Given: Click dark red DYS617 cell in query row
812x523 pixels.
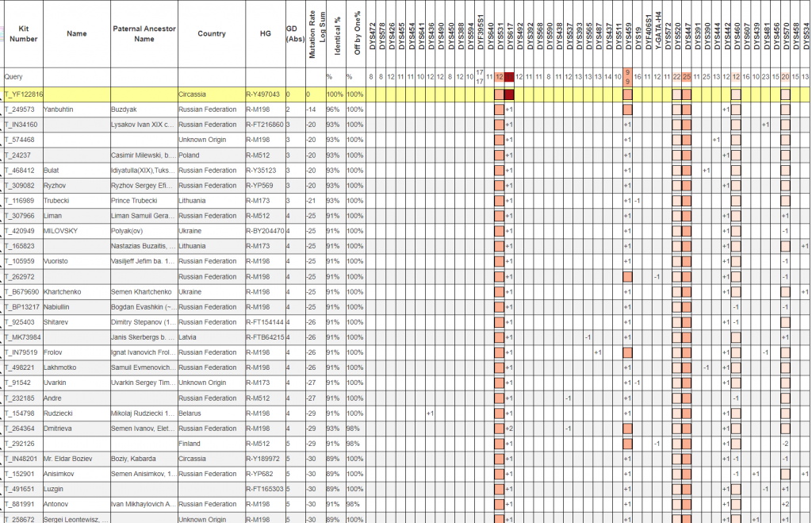Looking at the screenshot, I should [510, 77].
